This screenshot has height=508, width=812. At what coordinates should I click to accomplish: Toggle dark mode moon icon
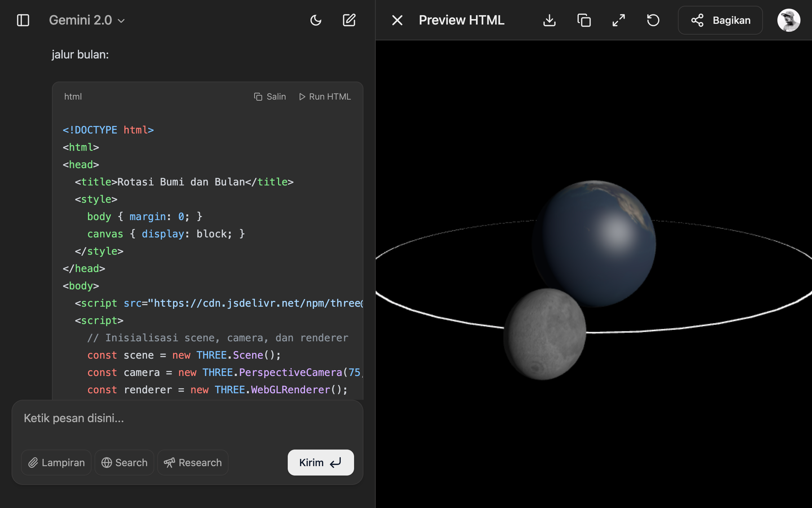click(x=315, y=20)
